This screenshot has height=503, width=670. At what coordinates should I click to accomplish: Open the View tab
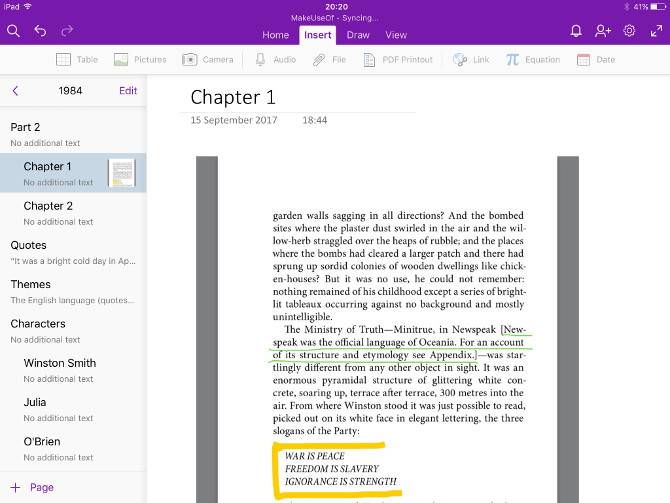pos(396,35)
